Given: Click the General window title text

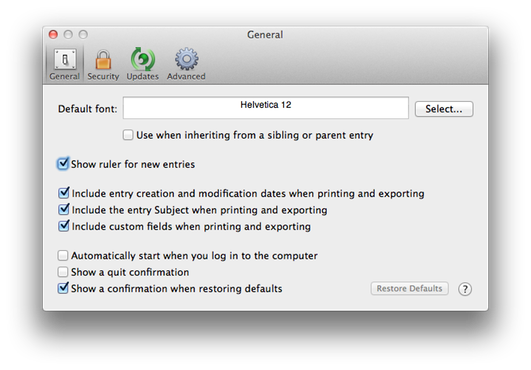Looking at the screenshot, I should (265, 35).
